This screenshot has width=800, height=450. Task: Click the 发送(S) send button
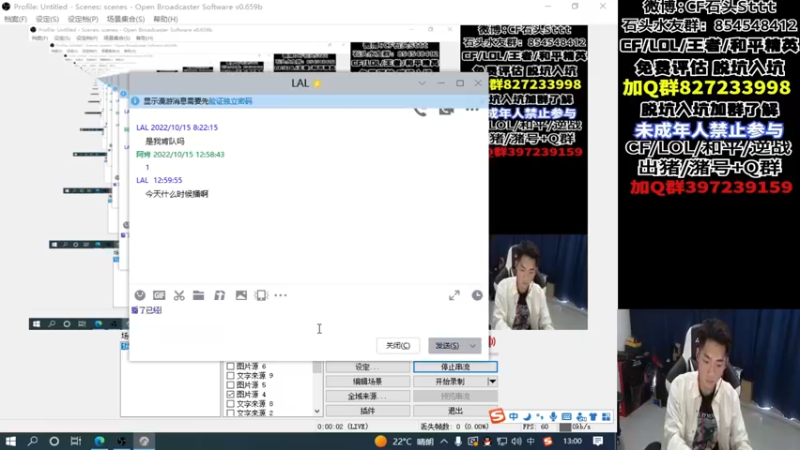click(x=447, y=346)
